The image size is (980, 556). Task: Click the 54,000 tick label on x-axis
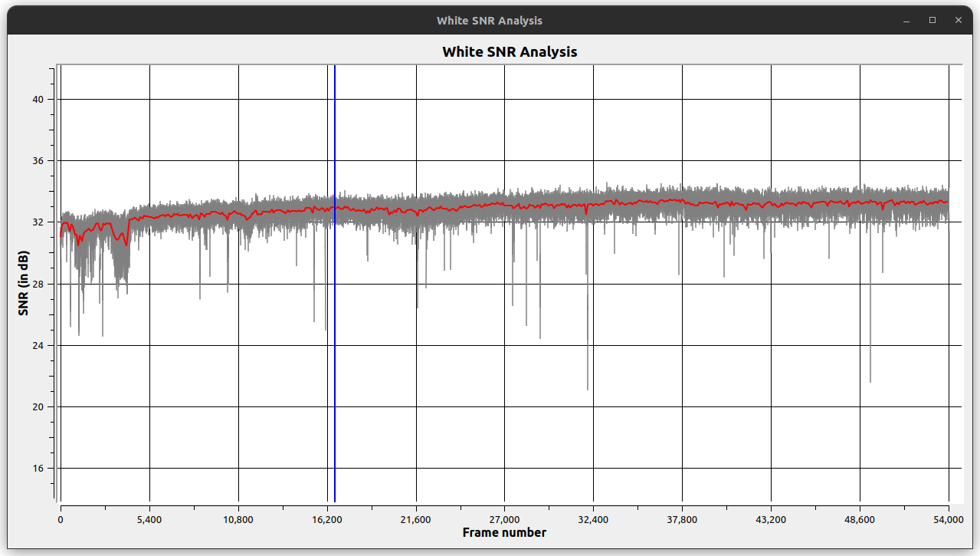coord(949,519)
